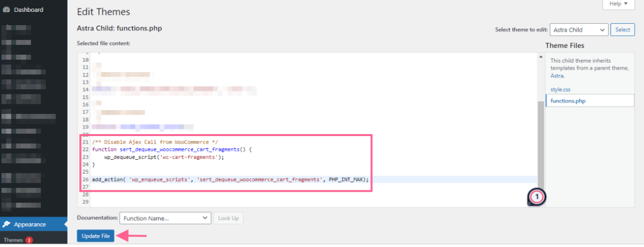Click the Look Up button
The width and height of the screenshot is (644, 247).
pos(228,218)
